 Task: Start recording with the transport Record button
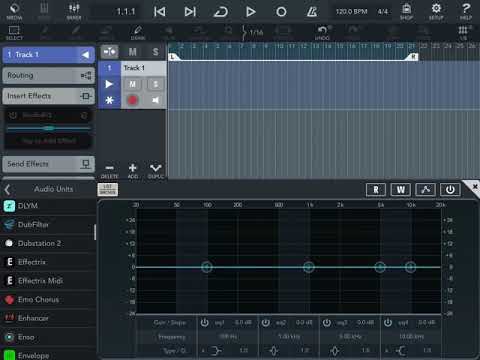pyautogui.click(x=281, y=12)
